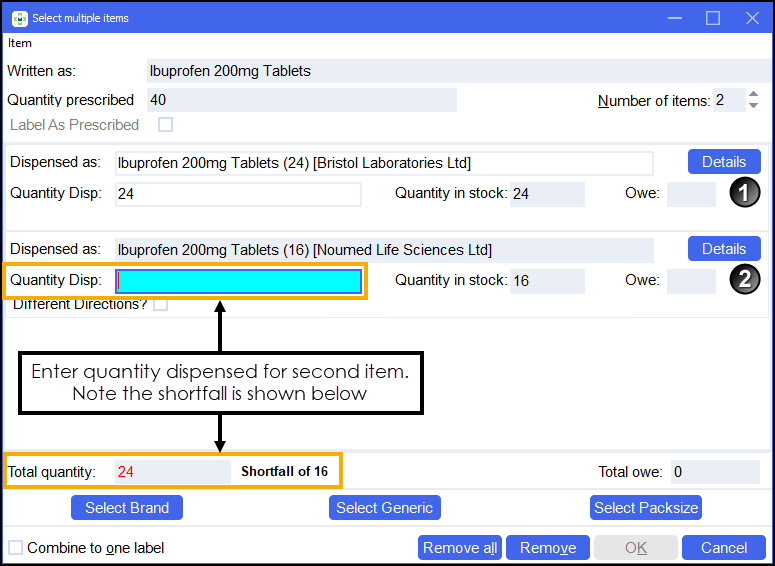Cancel the Select multiple items dialog
The height and width of the screenshot is (566, 775).
[723, 548]
